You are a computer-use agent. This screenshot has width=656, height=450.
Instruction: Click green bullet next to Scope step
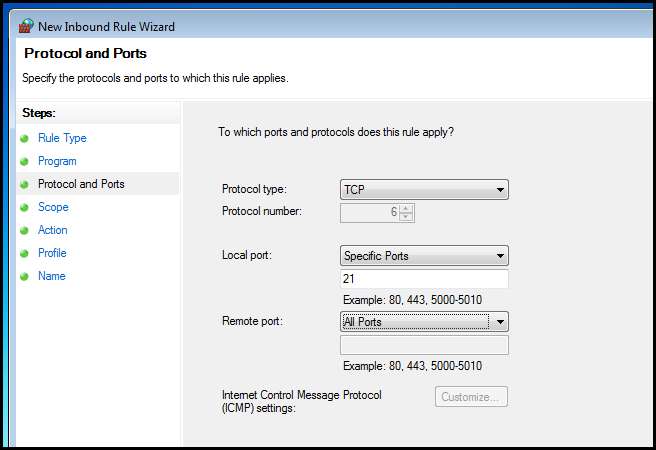[x=24, y=207]
